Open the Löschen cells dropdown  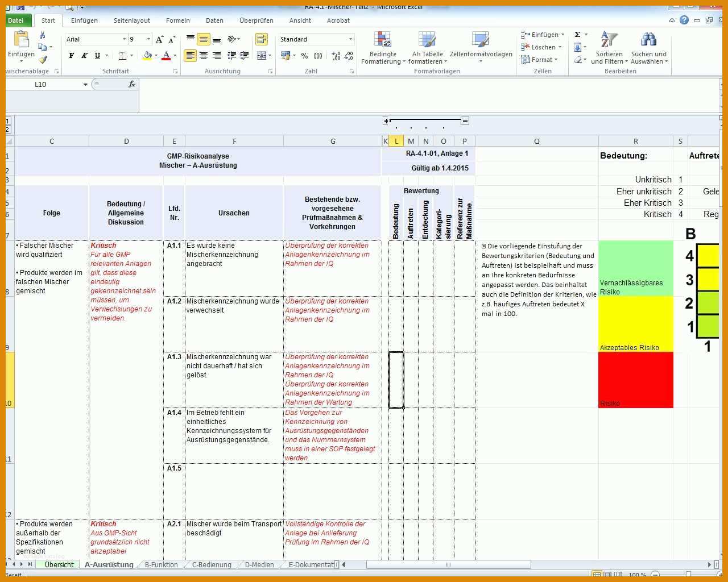pyautogui.click(x=541, y=47)
